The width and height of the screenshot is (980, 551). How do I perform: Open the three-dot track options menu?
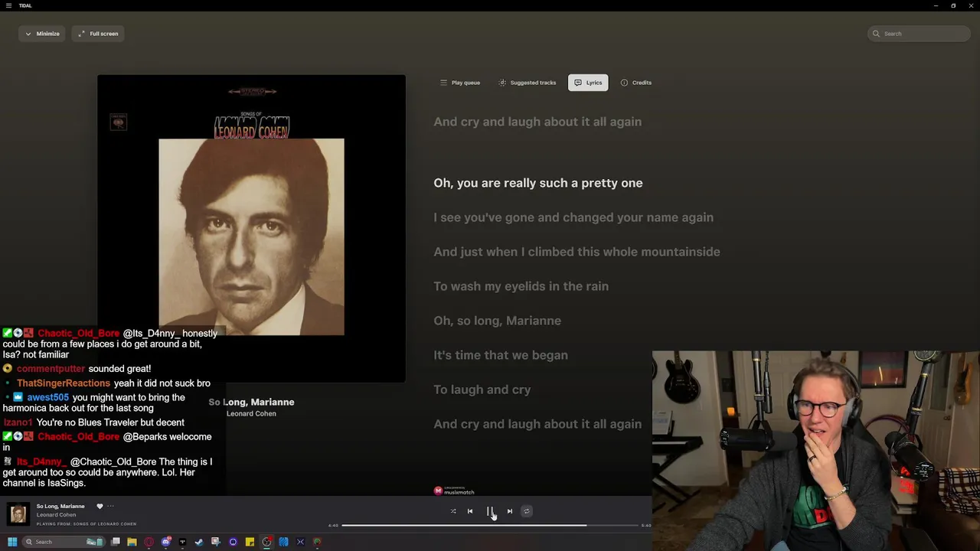[x=110, y=506]
